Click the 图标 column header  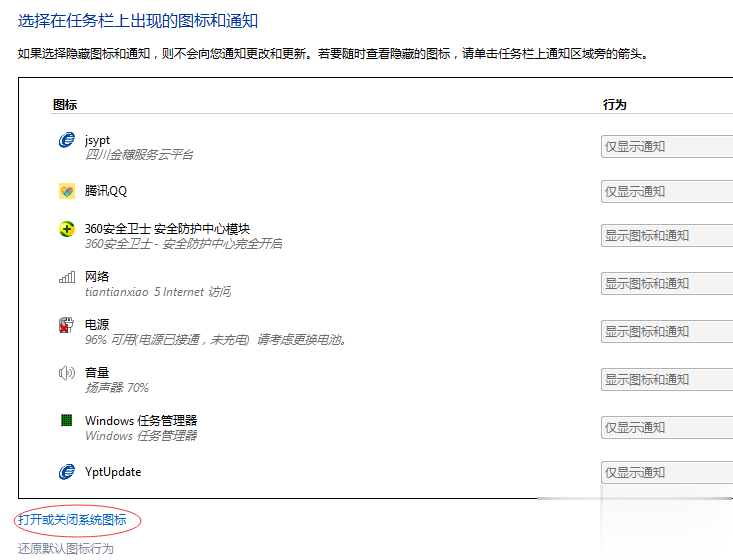[64, 104]
